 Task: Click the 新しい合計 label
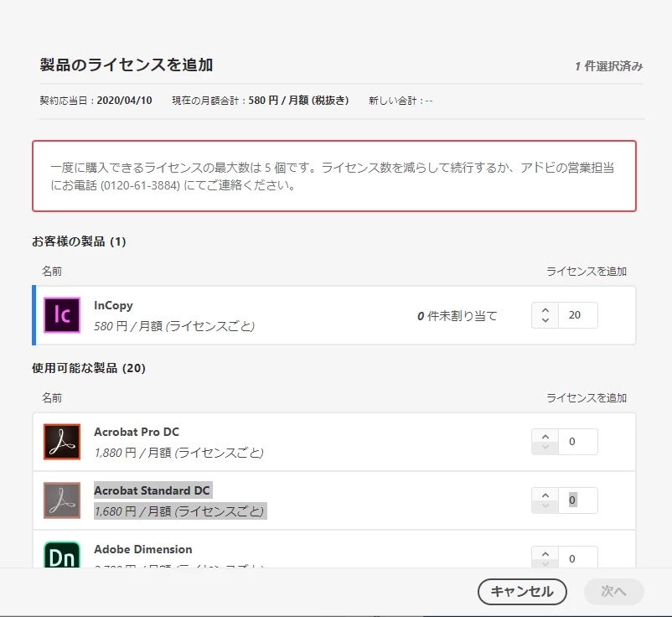coord(393,101)
